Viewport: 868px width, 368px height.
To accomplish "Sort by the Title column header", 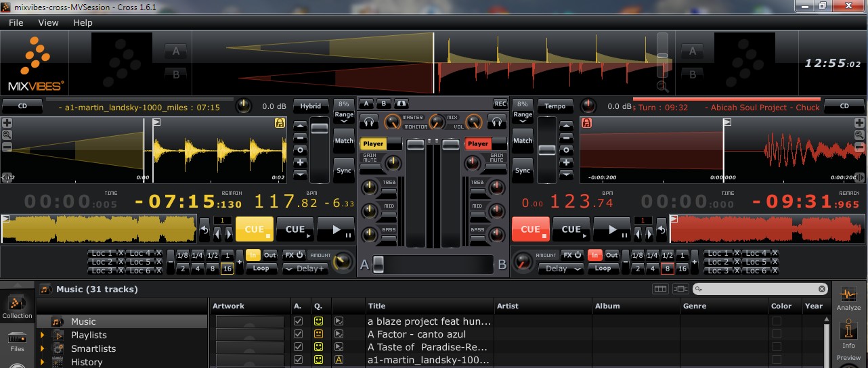I will click(x=429, y=306).
